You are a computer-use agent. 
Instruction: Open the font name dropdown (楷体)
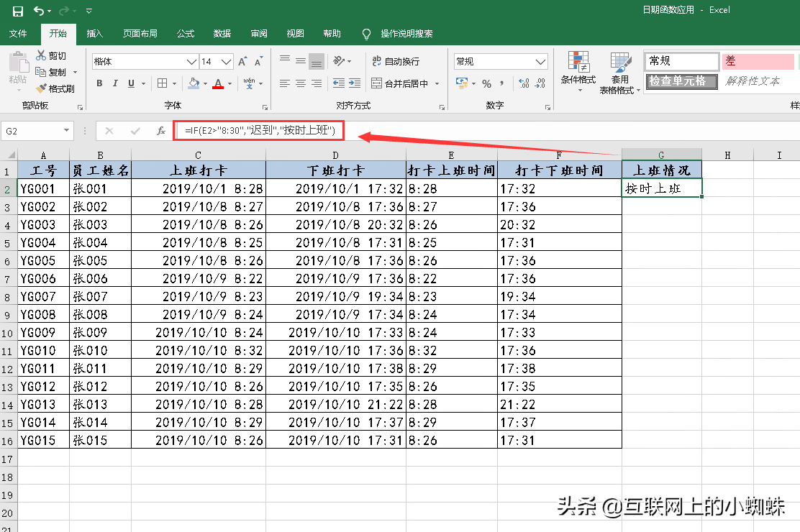coord(192,62)
